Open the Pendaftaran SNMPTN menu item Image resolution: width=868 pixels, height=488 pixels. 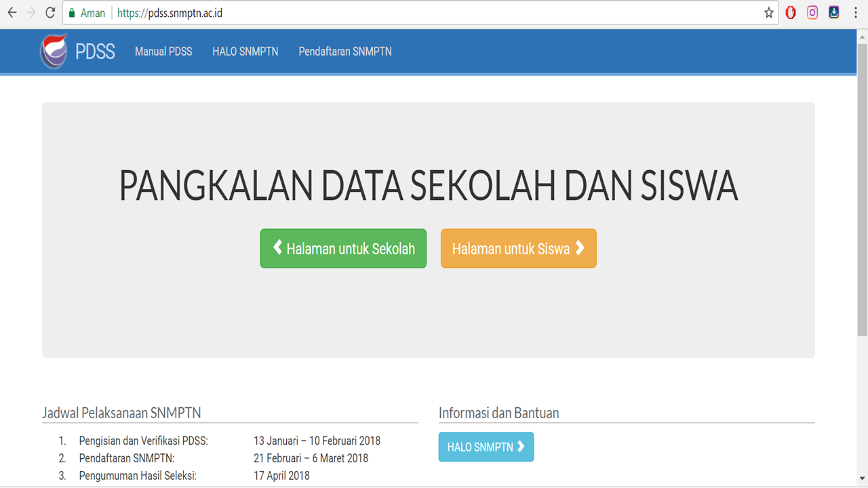coord(345,52)
